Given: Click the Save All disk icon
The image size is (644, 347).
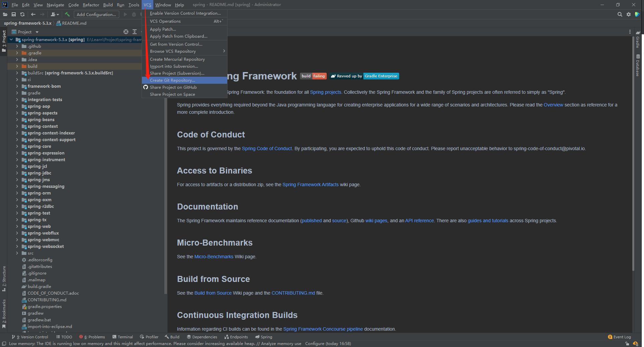Looking at the screenshot, I should [14, 14].
